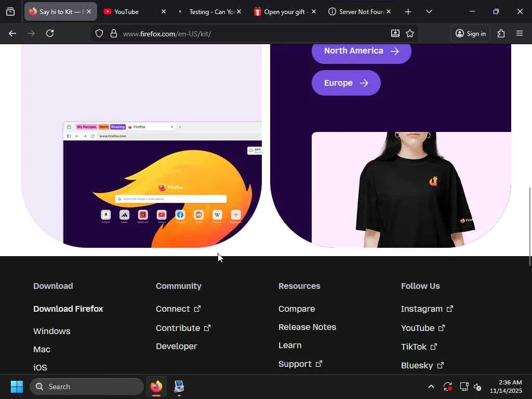Click the muted volume tray icon
Image resolution: width=532 pixels, height=399 pixels.
[x=477, y=387]
